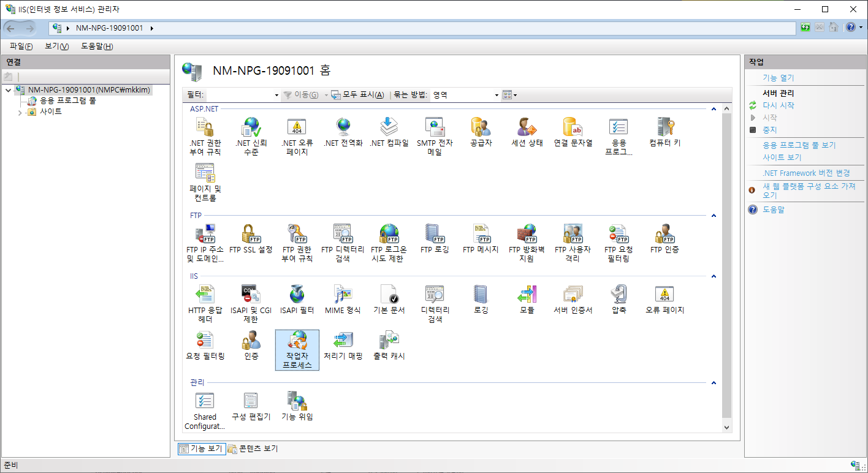The width and height of the screenshot is (868, 473).
Task: Open SMTP 전자 메일 icon
Action: (435, 137)
